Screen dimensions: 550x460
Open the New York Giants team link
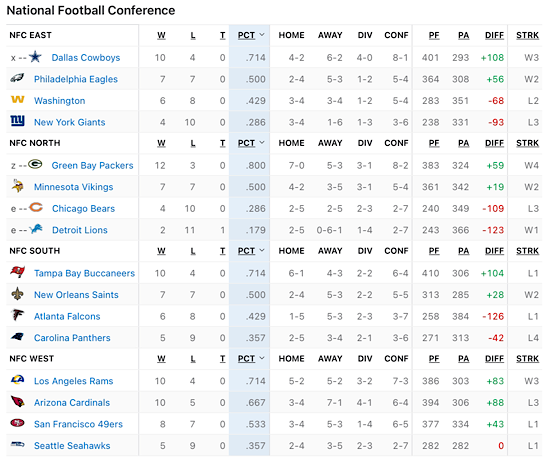pos(70,122)
